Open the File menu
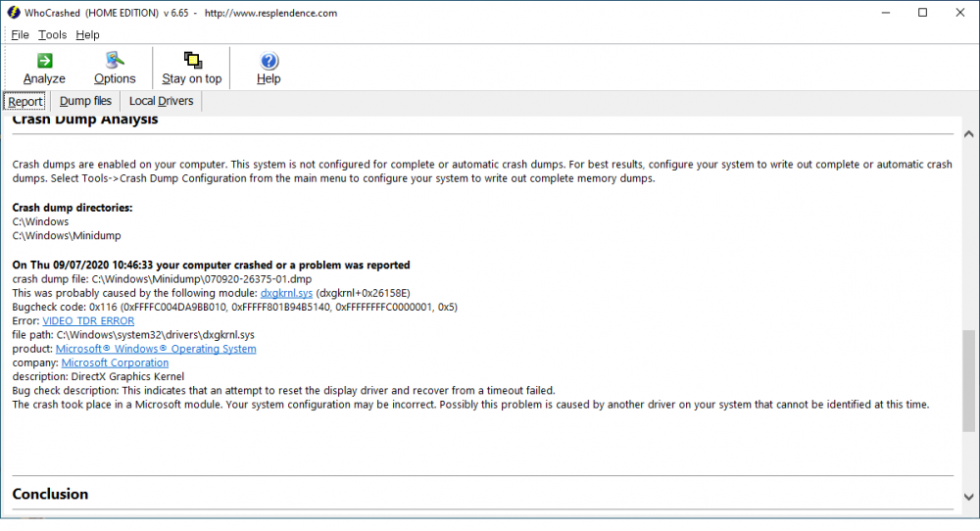This screenshot has width=980, height=531. pos(21,34)
